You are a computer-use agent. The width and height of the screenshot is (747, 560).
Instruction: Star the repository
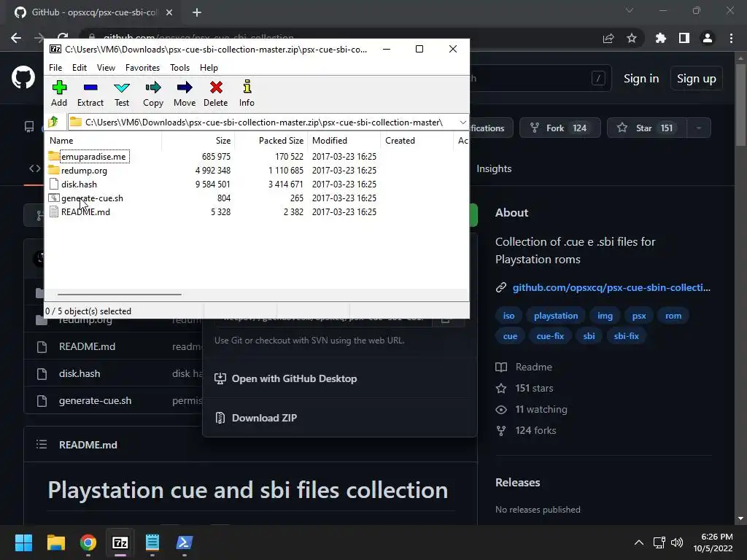click(x=646, y=128)
